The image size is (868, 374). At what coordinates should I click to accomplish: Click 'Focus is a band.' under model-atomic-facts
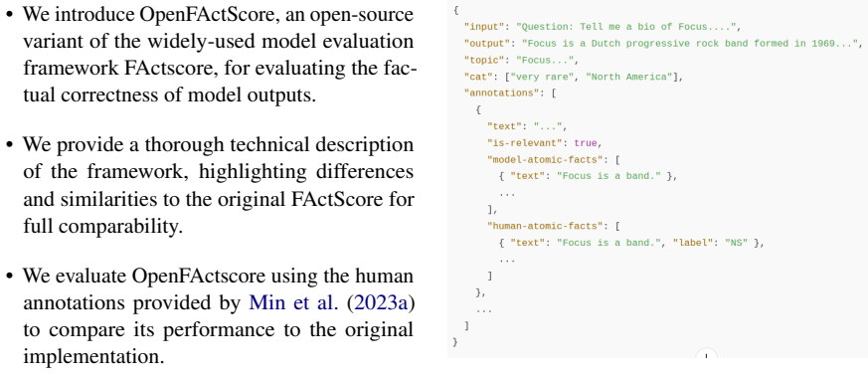[x=608, y=176]
